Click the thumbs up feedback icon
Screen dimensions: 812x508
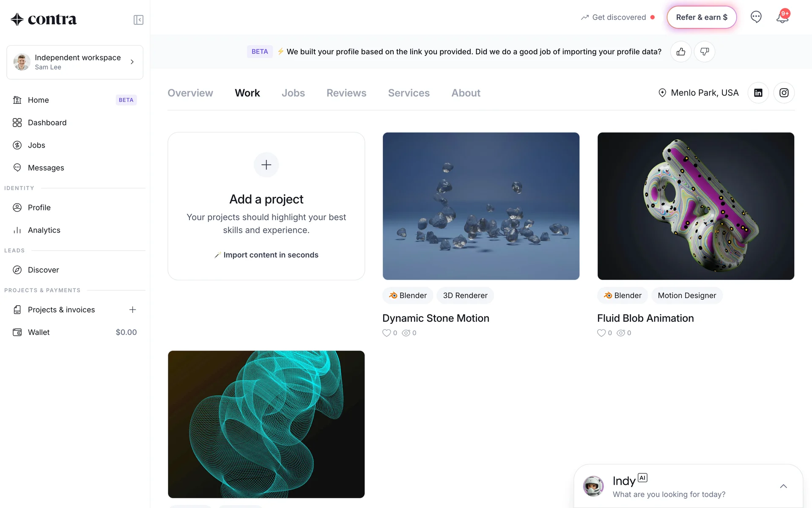click(x=680, y=52)
